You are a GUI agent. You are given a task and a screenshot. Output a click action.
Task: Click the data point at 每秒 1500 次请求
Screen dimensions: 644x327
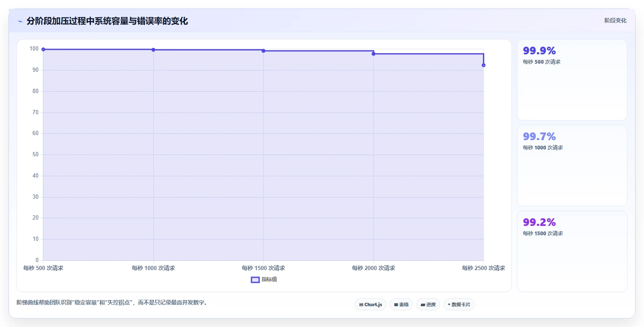[263, 51]
